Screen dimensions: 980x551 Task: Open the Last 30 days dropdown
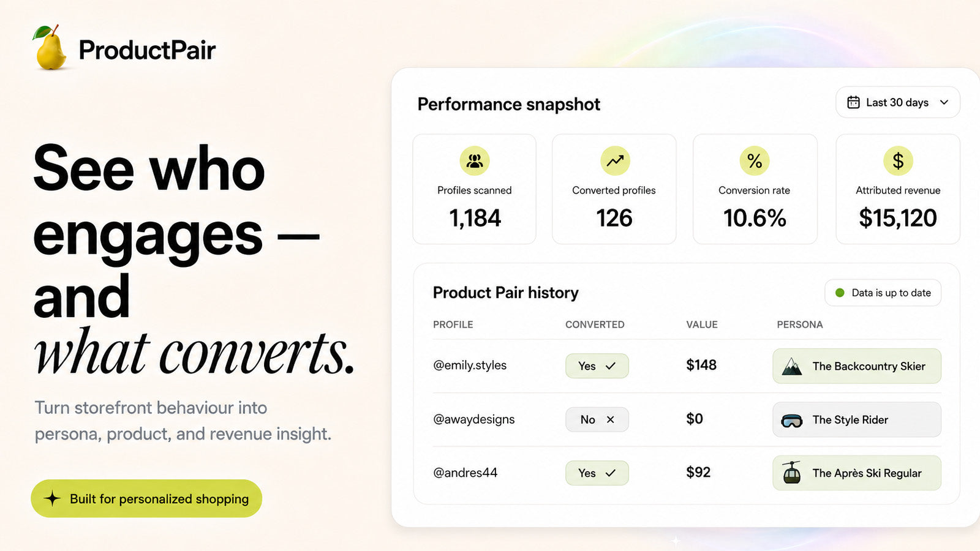pos(898,102)
